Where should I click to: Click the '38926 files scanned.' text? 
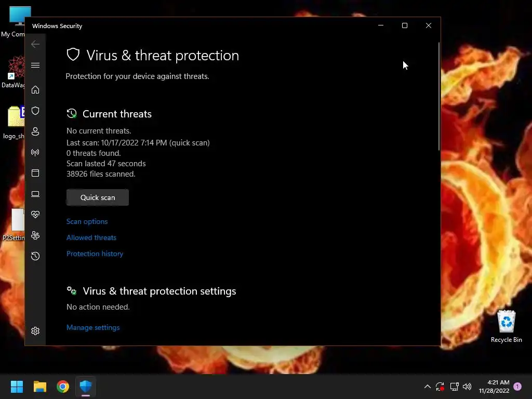[x=101, y=174]
